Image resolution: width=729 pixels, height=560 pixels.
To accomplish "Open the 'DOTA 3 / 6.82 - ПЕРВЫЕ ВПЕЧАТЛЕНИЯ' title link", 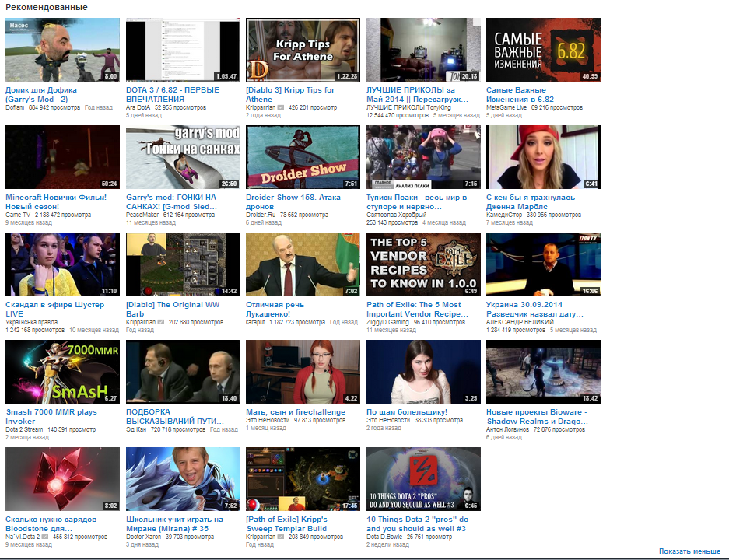I will [x=173, y=94].
